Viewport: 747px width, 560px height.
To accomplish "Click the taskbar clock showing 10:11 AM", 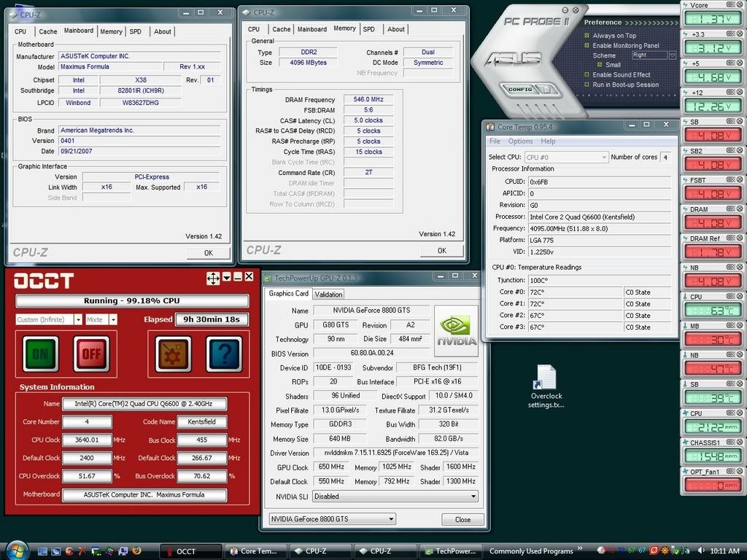I will pyautogui.click(x=724, y=551).
